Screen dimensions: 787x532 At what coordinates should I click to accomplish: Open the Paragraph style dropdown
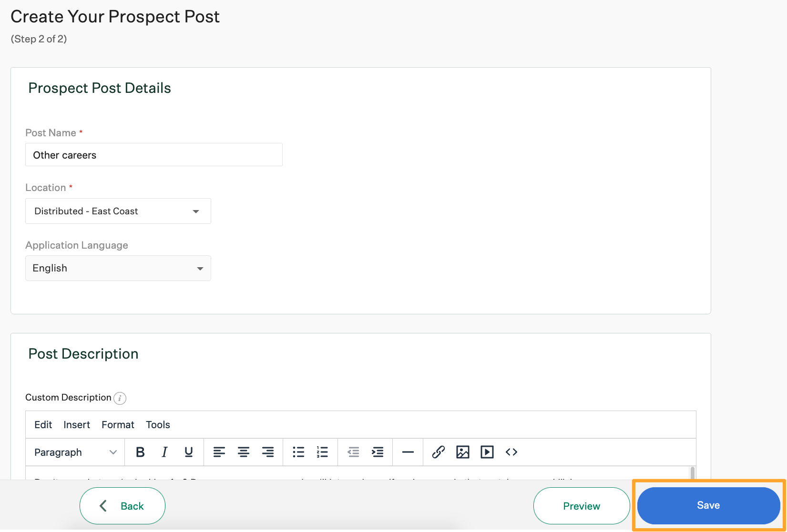point(74,452)
